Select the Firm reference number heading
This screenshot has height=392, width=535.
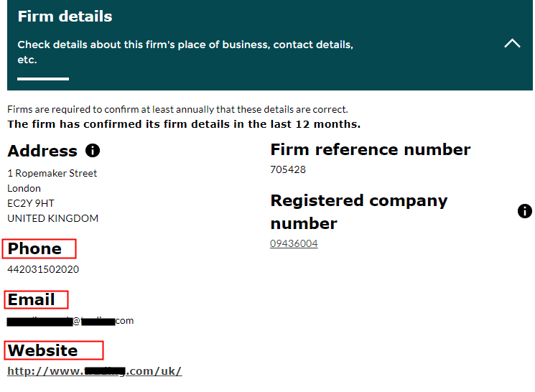point(370,149)
